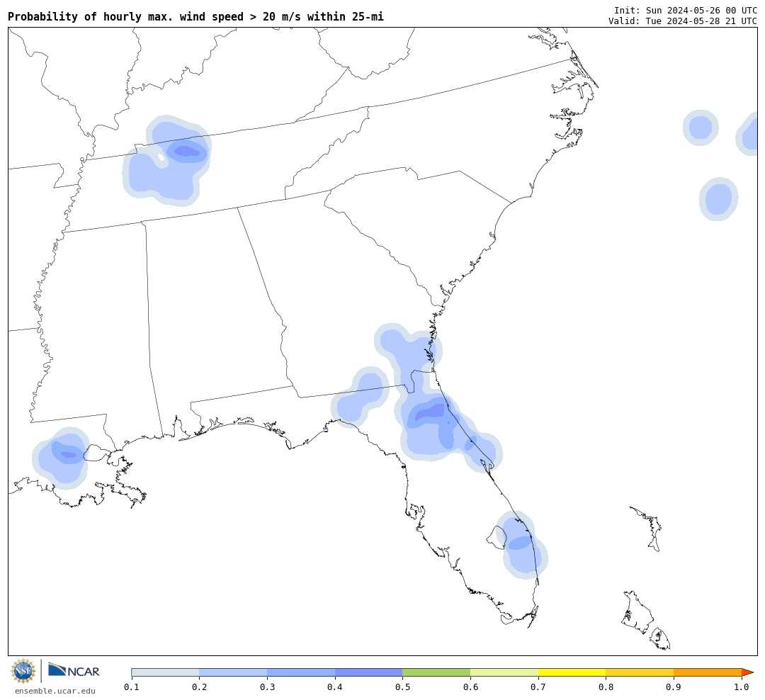Click the blob over southeast Florida near Lake Okeechobee
765x700 pixels.
pyautogui.click(x=521, y=546)
